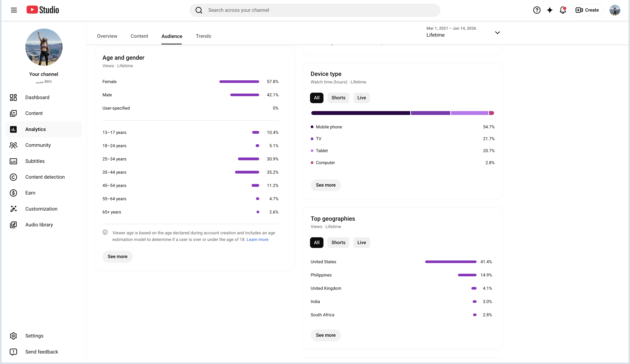Image resolution: width=630 pixels, height=364 pixels.
Task: Click the YouTube Studio logo
Action: pos(43,10)
